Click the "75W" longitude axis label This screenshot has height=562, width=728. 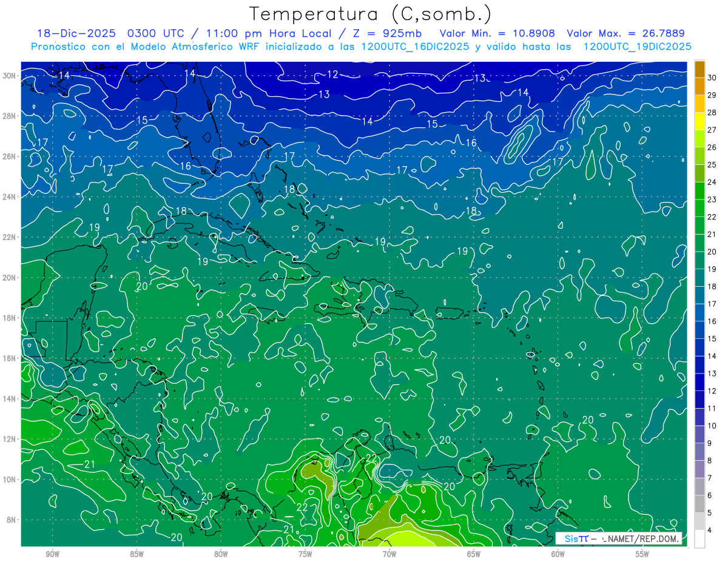(305, 554)
